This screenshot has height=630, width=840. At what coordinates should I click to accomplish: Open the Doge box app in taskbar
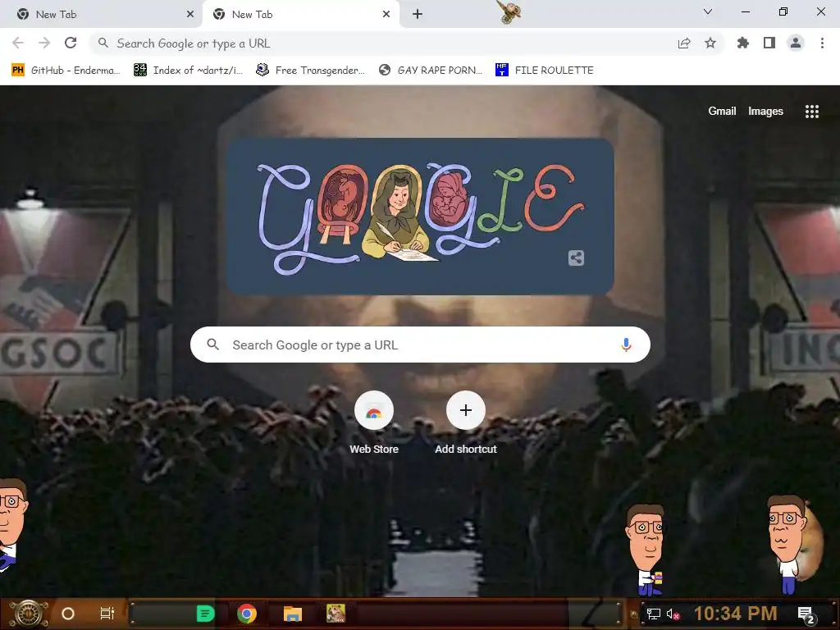coord(336,614)
